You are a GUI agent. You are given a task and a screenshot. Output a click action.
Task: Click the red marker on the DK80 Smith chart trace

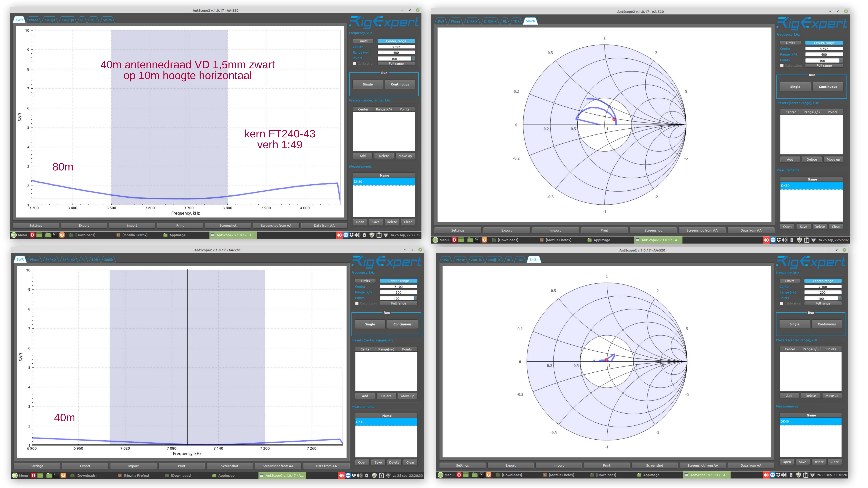614,119
